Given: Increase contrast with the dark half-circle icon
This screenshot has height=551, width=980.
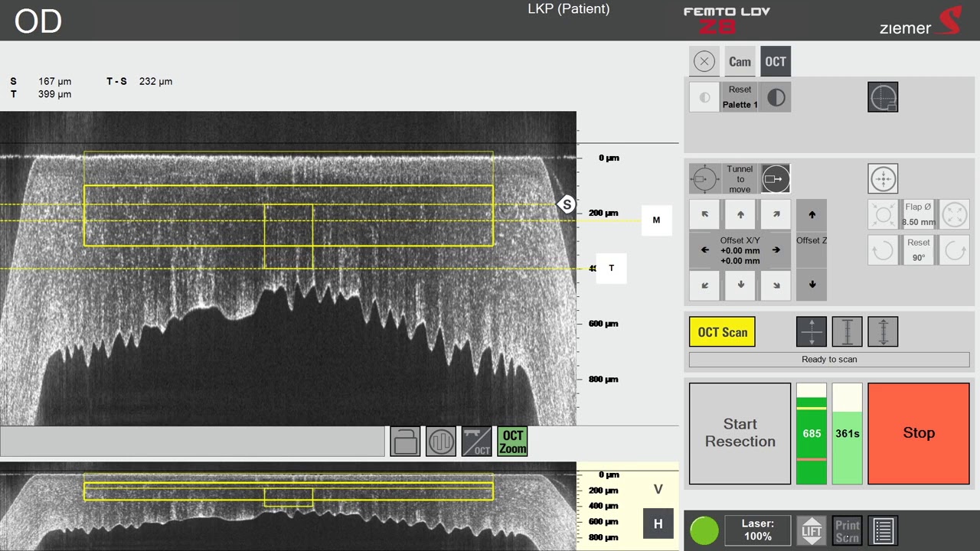Looking at the screenshot, I should (x=776, y=97).
